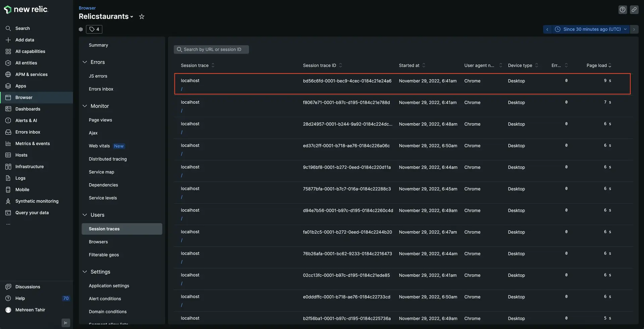Screen dimensions: 644x329
Task: Open Filterable geos page
Action: click(x=104, y=255)
